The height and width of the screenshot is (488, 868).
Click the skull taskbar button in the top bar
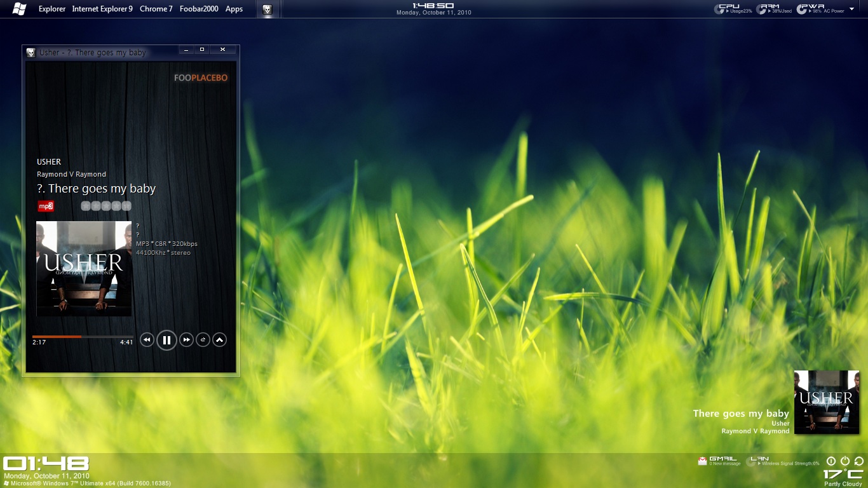(x=267, y=9)
